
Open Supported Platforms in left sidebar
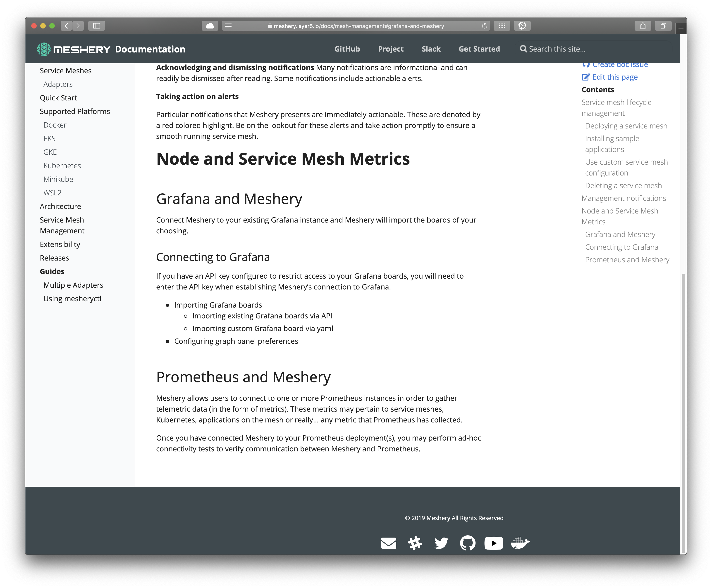pyautogui.click(x=75, y=111)
